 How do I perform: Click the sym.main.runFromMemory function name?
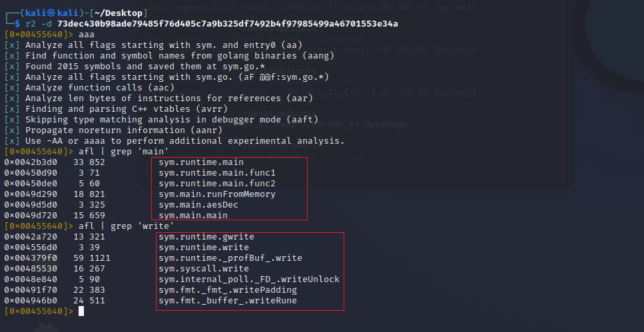tap(216, 194)
